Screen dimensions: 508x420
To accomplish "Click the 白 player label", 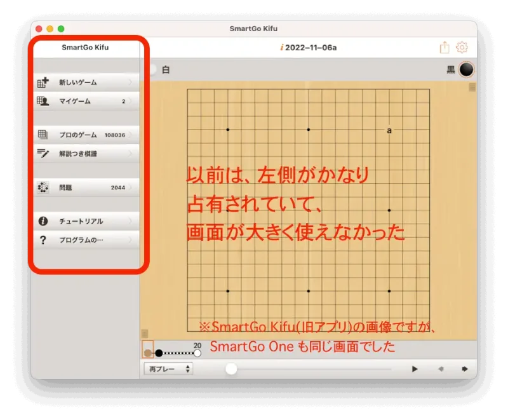I will (x=166, y=70).
